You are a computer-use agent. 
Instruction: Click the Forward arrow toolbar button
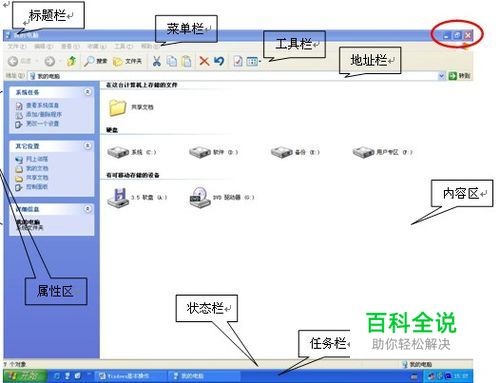coord(50,61)
